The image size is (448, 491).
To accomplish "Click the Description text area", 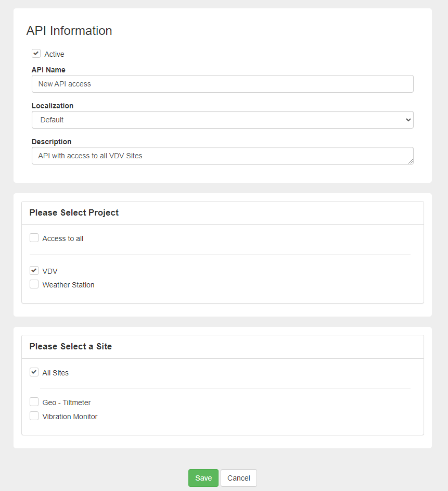I will pos(222,156).
